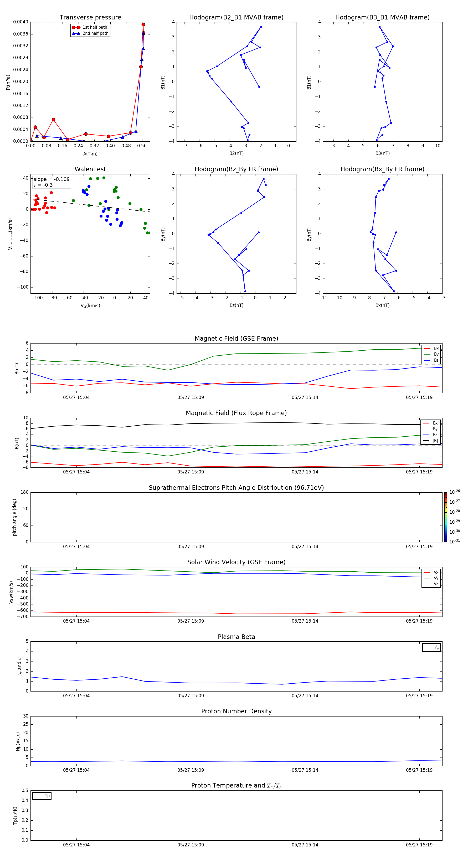Viewport: 473px width, 868px height.
Task: Click highest red point in Transverse pressure plot
Action: tap(143, 25)
